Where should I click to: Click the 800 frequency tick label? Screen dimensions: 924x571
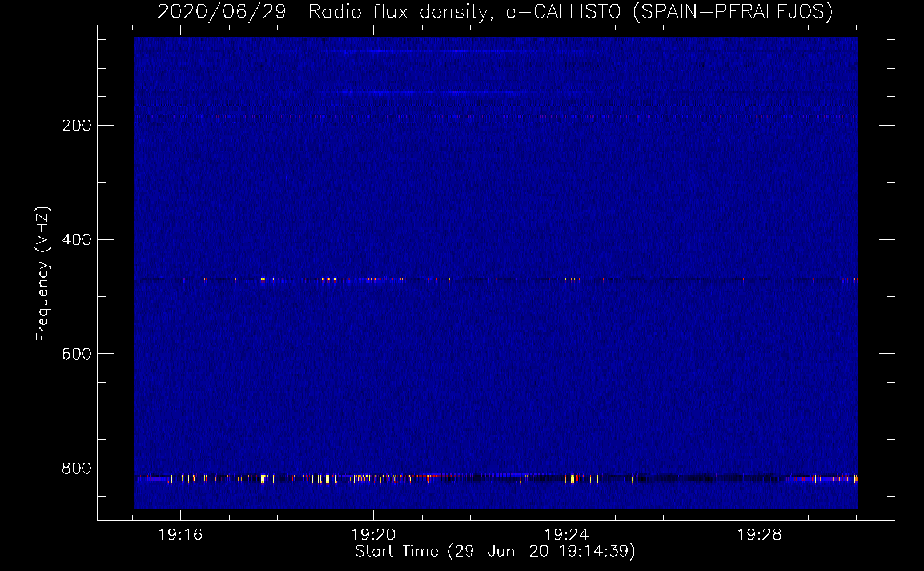click(x=77, y=468)
